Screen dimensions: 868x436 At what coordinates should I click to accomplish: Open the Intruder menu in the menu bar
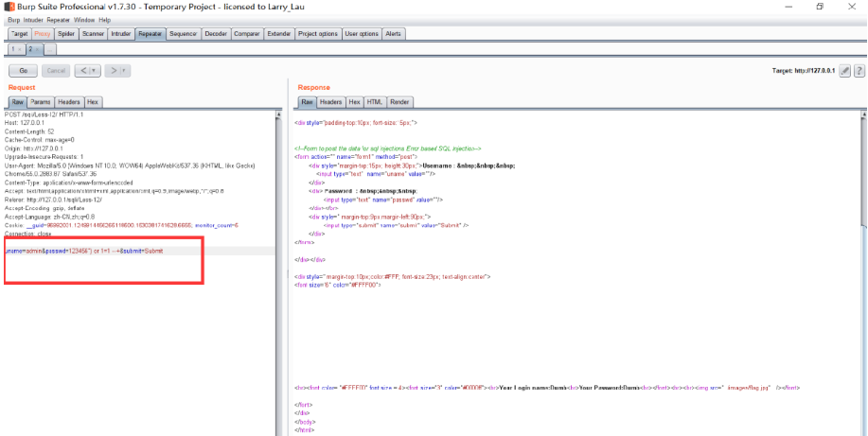pyautogui.click(x=33, y=20)
